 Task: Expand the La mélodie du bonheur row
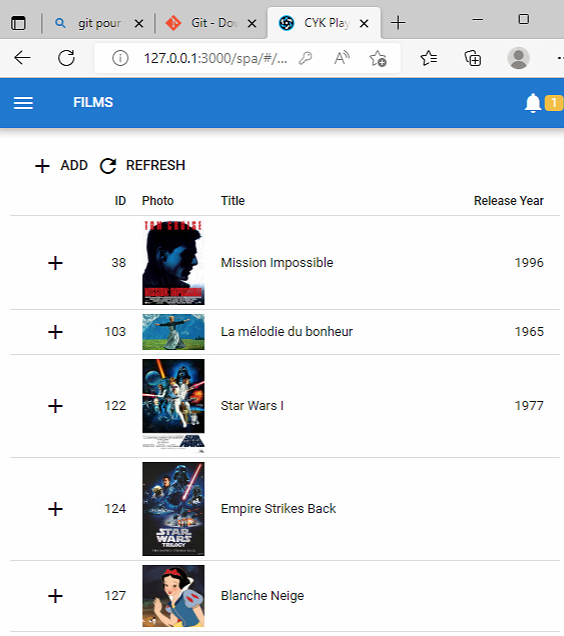point(55,332)
